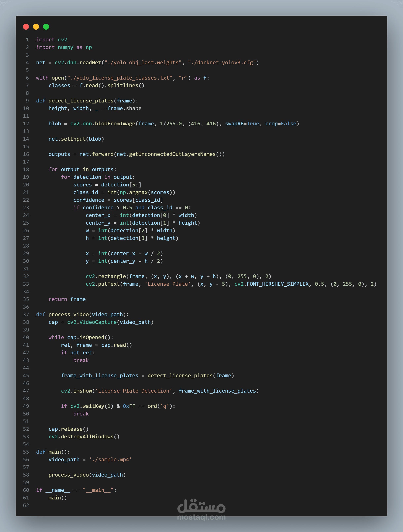Click the green maximize dot
Screen dimensions: 403x532
click(46, 27)
